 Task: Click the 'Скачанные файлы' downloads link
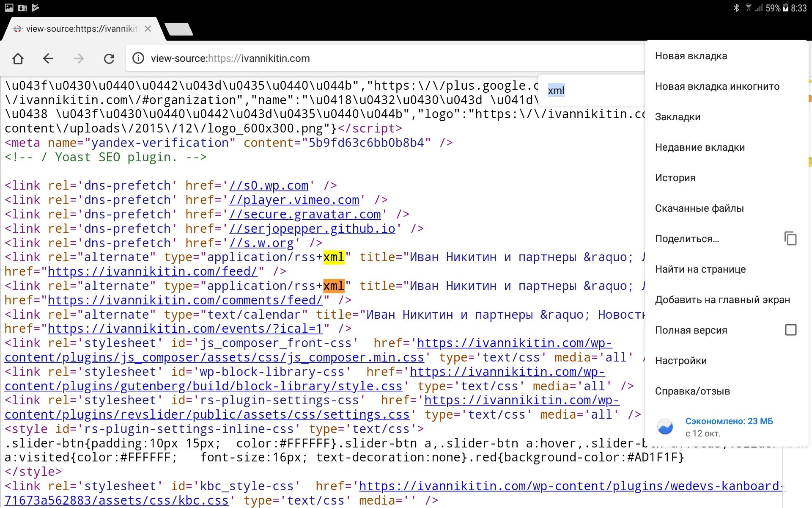(x=699, y=208)
